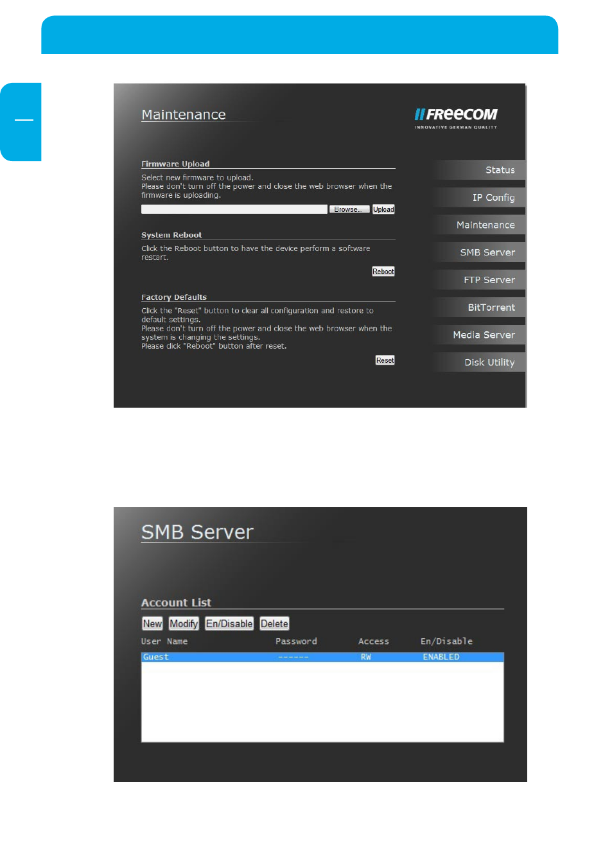Click Modify in Account List

click(184, 623)
